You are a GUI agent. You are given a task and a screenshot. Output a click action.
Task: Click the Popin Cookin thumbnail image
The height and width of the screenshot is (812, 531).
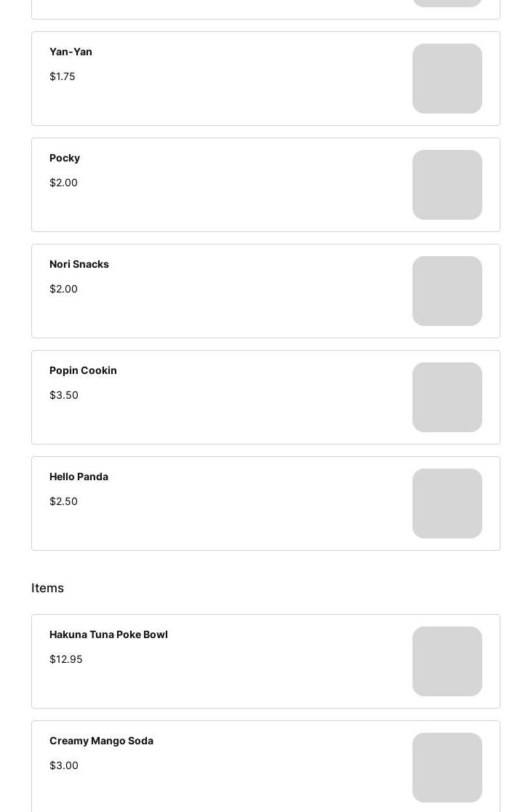pos(447,397)
